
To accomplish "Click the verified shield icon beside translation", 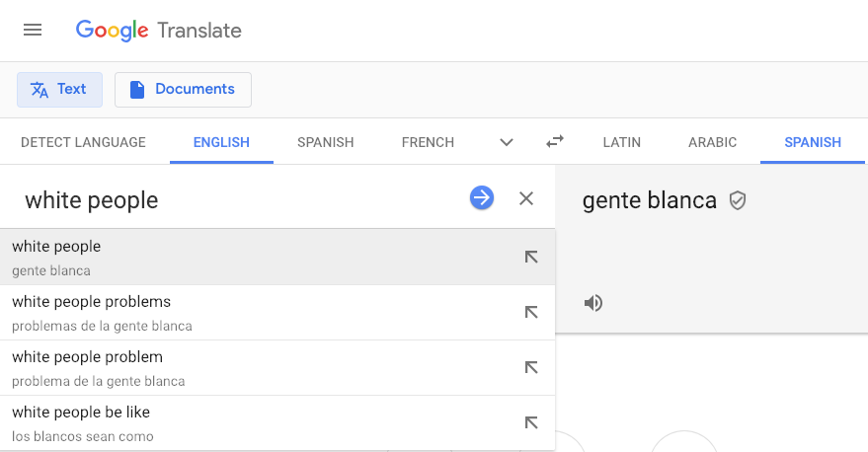I will (738, 201).
